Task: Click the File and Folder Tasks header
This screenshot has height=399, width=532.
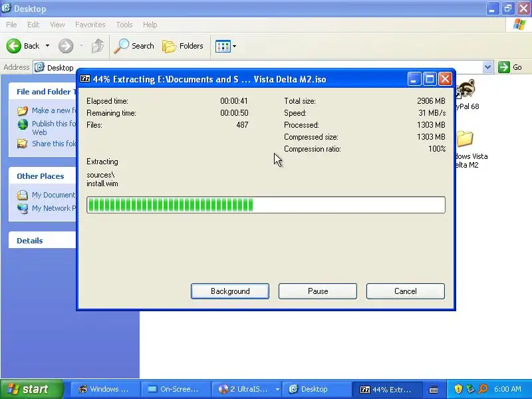Action: point(42,92)
